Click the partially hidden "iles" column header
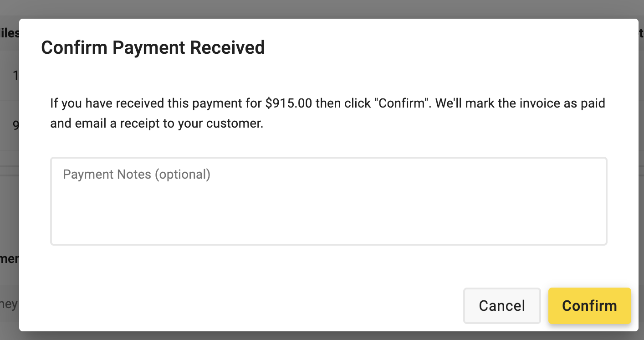The image size is (644, 340). coord(10,33)
